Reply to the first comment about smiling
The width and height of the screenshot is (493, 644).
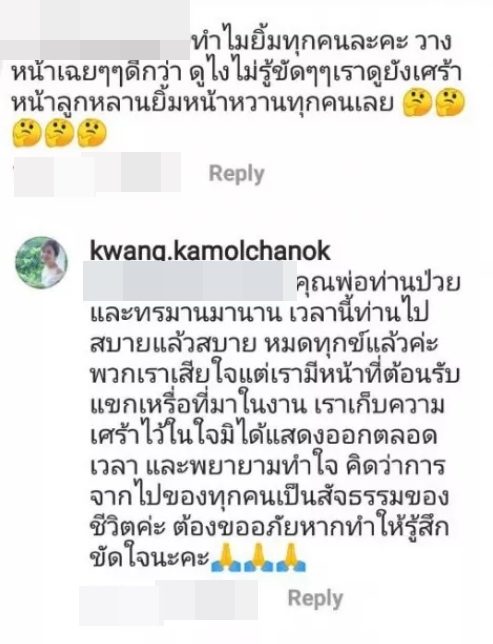(x=237, y=174)
